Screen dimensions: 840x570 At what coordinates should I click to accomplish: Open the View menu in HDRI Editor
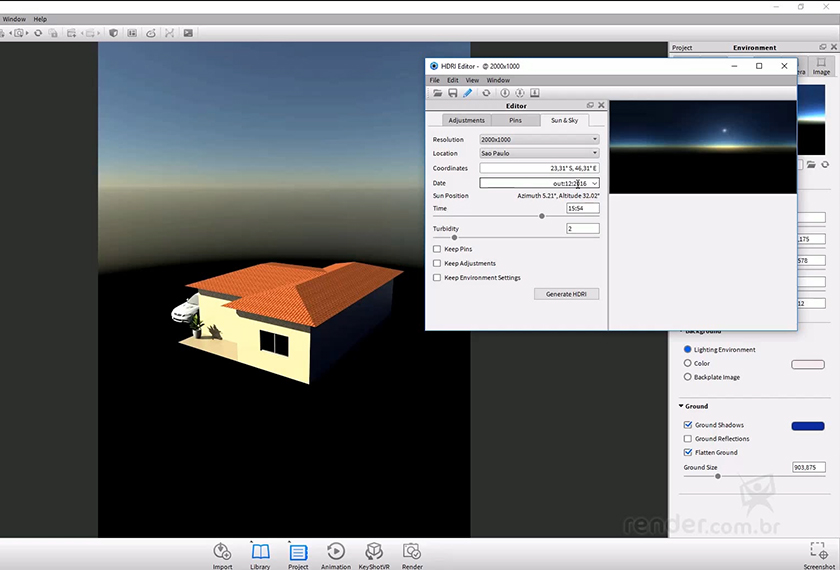click(x=472, y=80)
